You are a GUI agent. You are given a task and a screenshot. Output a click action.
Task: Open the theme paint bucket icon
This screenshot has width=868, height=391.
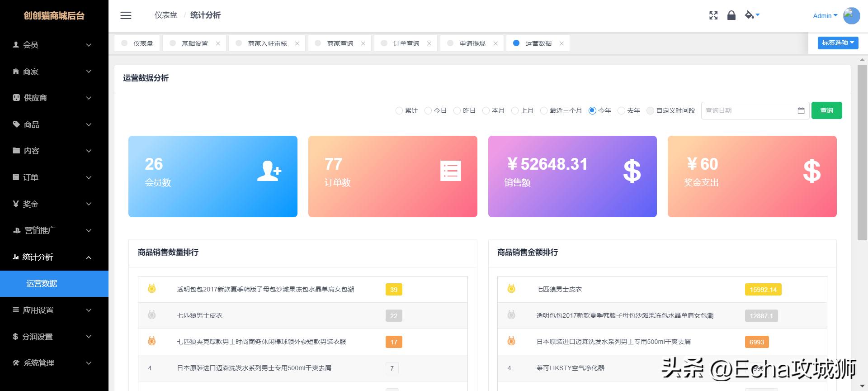[x=750, y=15]
